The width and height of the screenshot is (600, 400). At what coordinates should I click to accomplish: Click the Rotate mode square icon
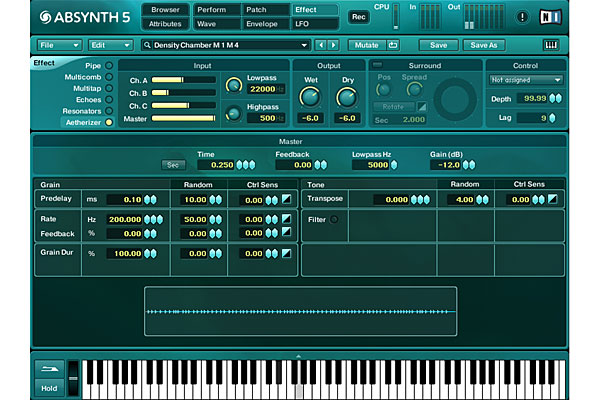[x=422, y=107]
